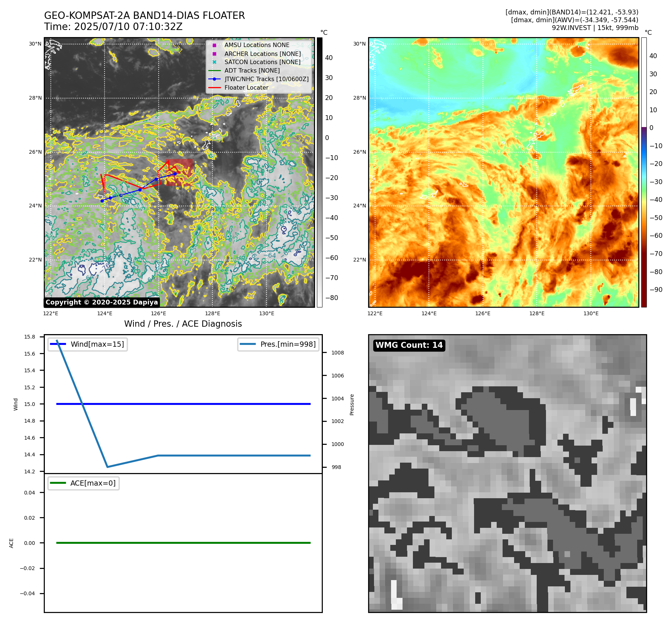Select the Time: 2025/07/10 07:10:32Z timestamp
This screenshot has width=672, height=626.
113,27
